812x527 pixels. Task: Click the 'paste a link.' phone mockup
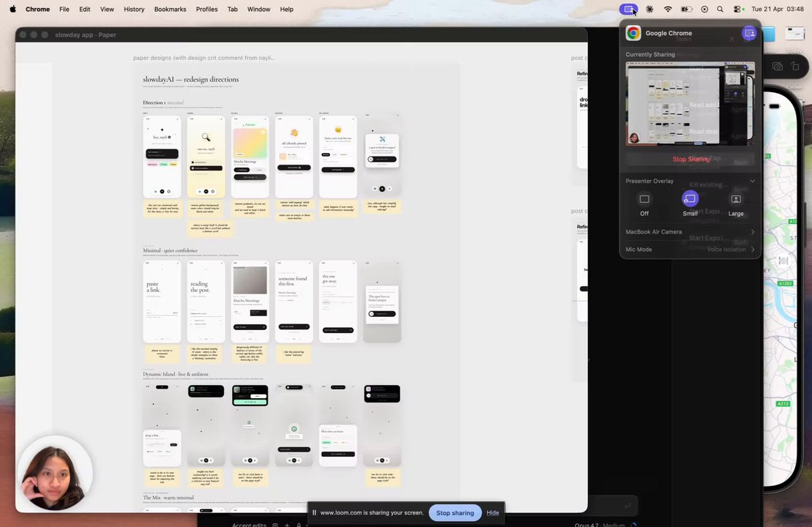(x=162, y=302)
